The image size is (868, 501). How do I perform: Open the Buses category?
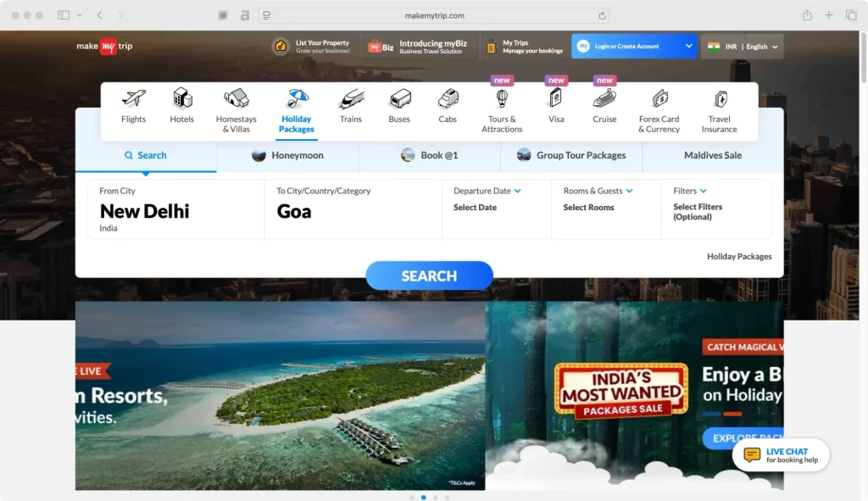point(399,106)
